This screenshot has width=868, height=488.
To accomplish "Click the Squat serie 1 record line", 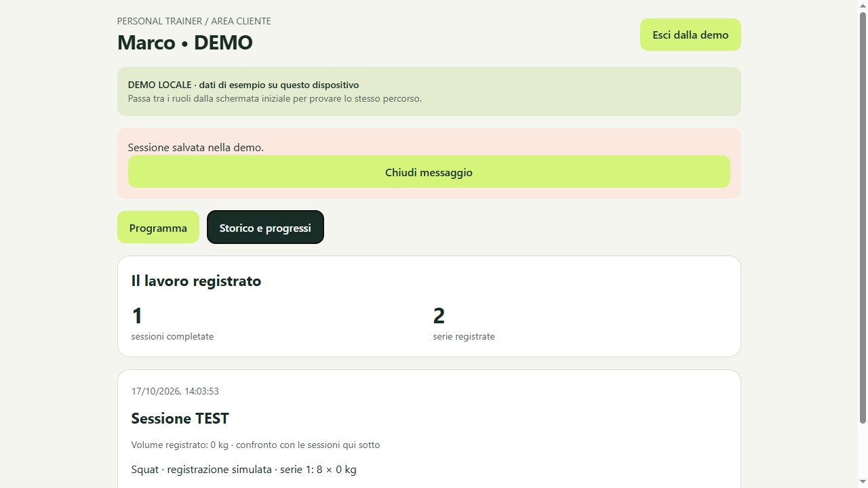I will tap(243, 469).
